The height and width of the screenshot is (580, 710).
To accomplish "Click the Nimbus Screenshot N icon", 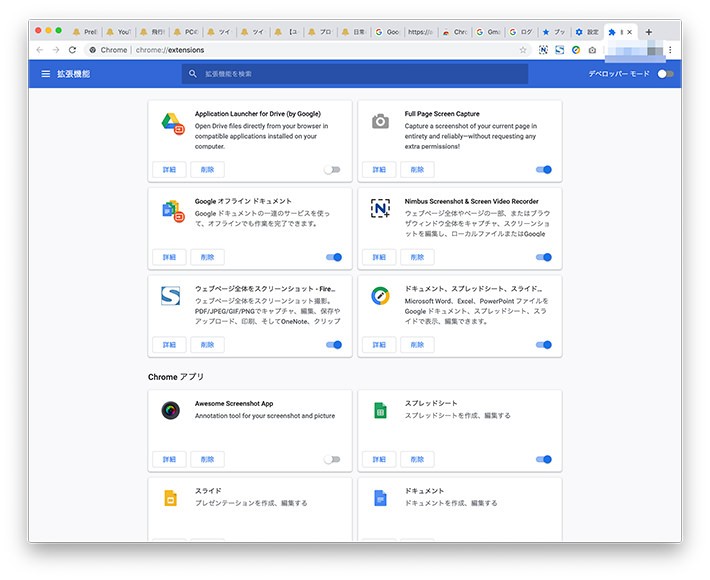I will [x=380, y=208].
